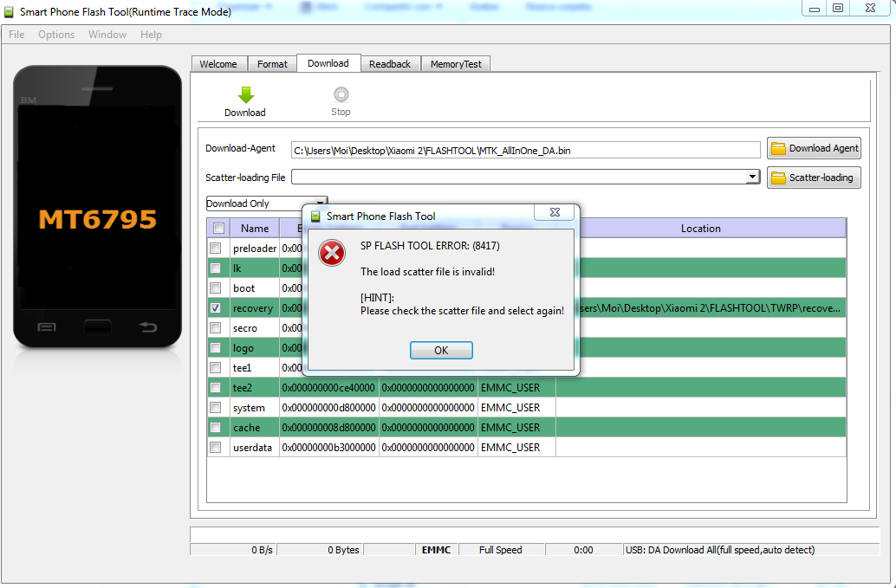
Task: Click userdata begin address 0x00000000b3000000
Action: tap(329, 448)
